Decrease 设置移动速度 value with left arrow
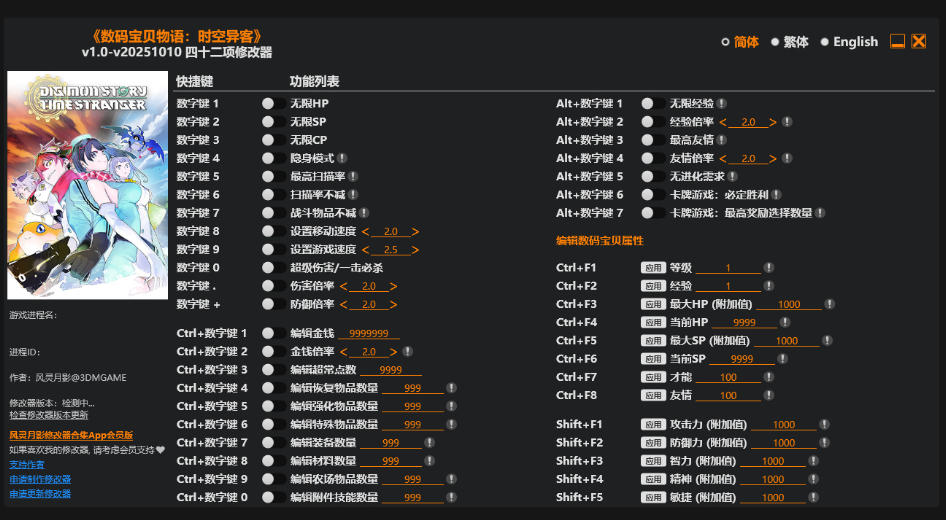This screenshot has width=946, height=520. (x=365, y=231)
